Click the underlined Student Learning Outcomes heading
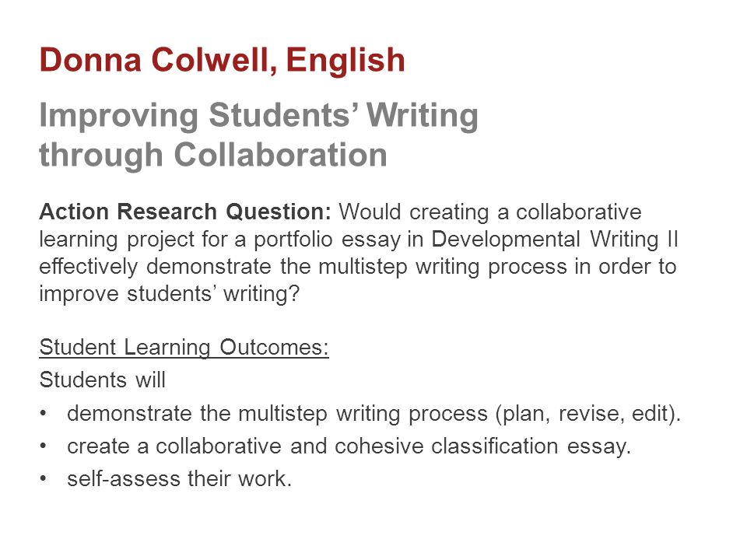The height and width of the screenshot is (560, 747). coord(184,347)
